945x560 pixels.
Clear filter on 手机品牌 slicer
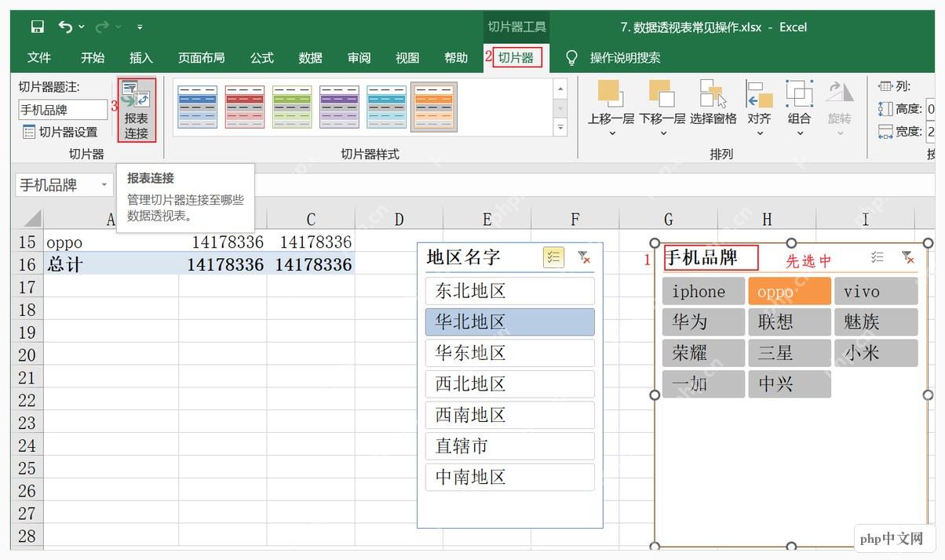tap(907, 256)
